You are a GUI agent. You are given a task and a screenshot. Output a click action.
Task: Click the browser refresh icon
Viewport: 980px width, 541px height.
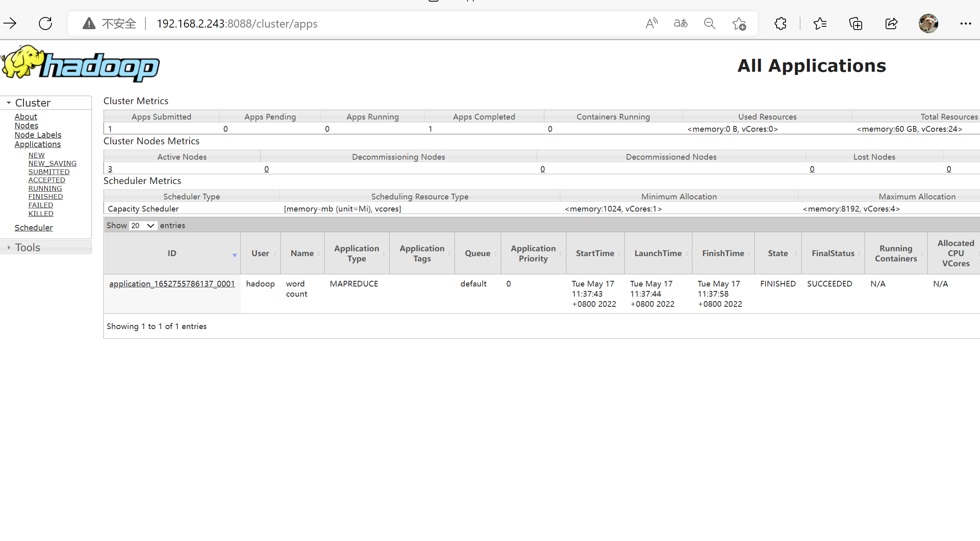click(x=45, y=24)
